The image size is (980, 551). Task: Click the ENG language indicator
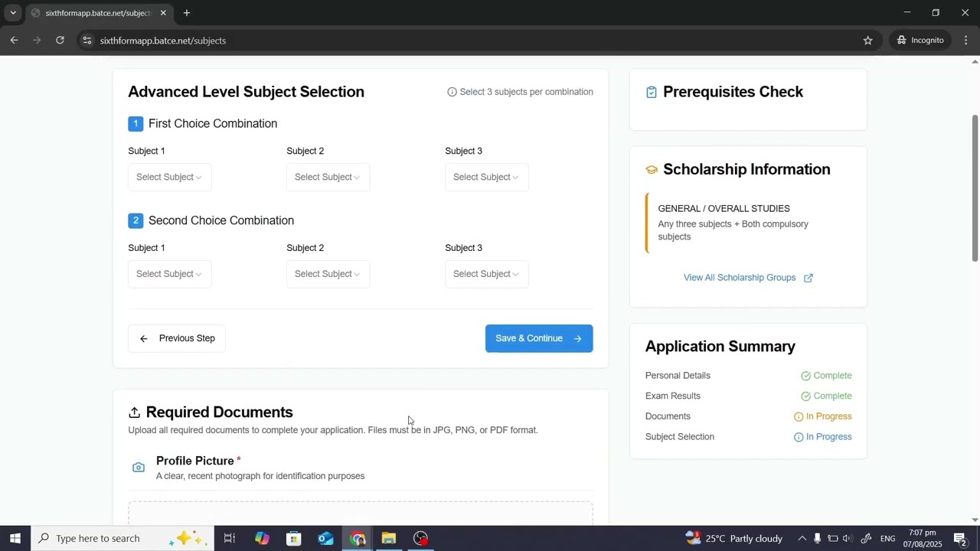[888, 539]
